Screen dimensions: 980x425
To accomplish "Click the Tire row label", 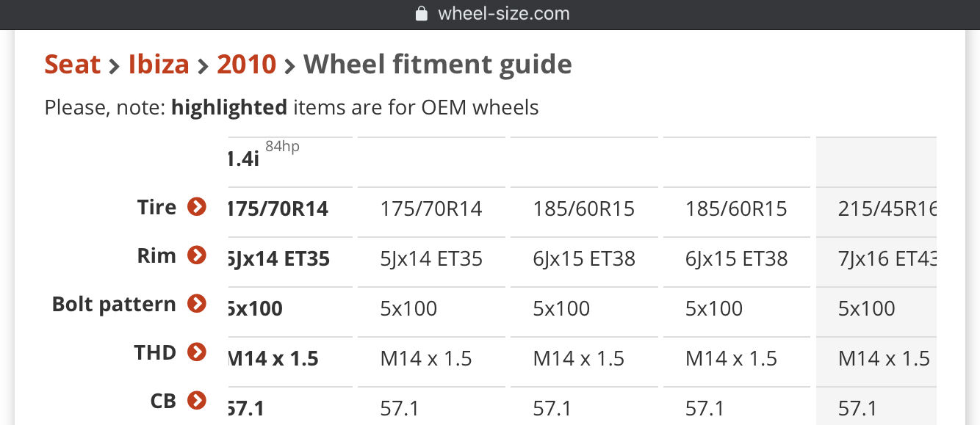I will click(156, 207).
